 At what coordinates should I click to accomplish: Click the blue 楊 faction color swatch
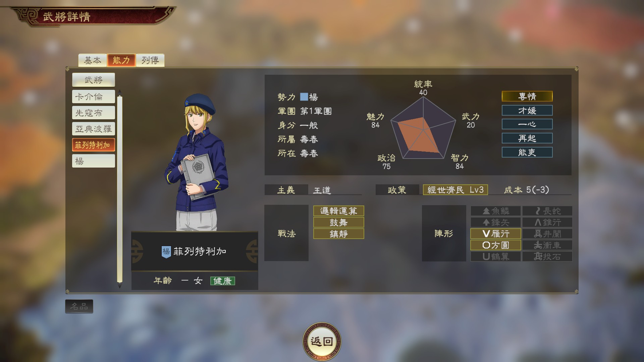coord(304,97)
